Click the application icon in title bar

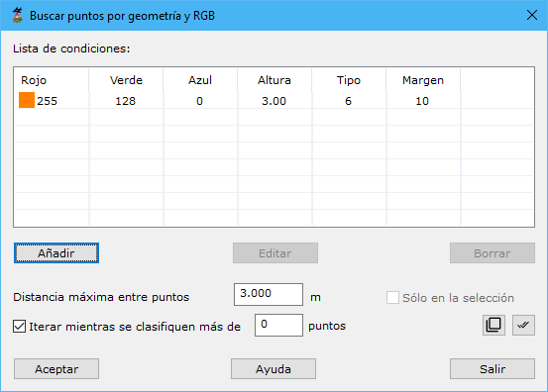17,16
